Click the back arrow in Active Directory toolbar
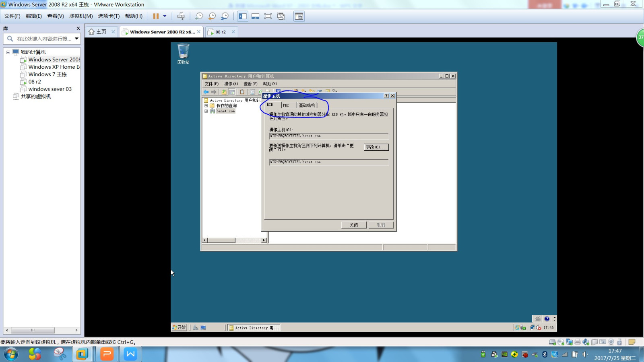 [x=206, y=92]
